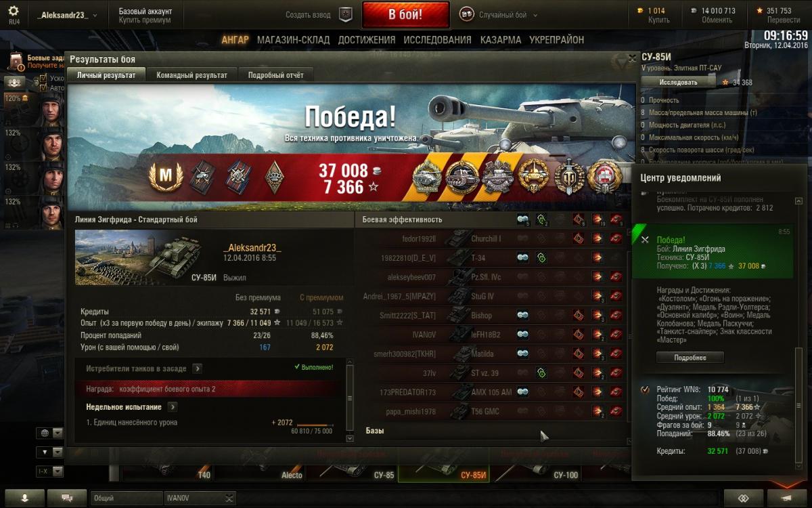Switch to Командный результат tab
The height and width of the screenshot is (508, 812).
point(192,75)
